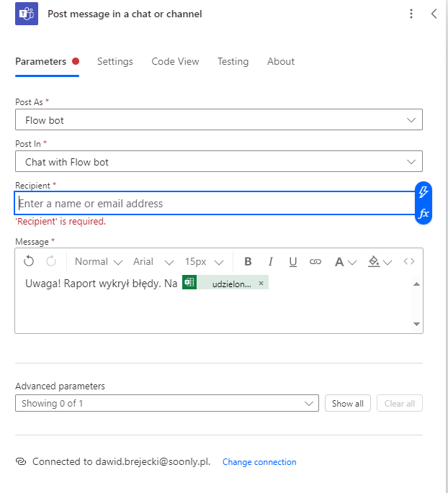
Task: Toggle underline formatting in message editor
Action: (x=293, y=262)
